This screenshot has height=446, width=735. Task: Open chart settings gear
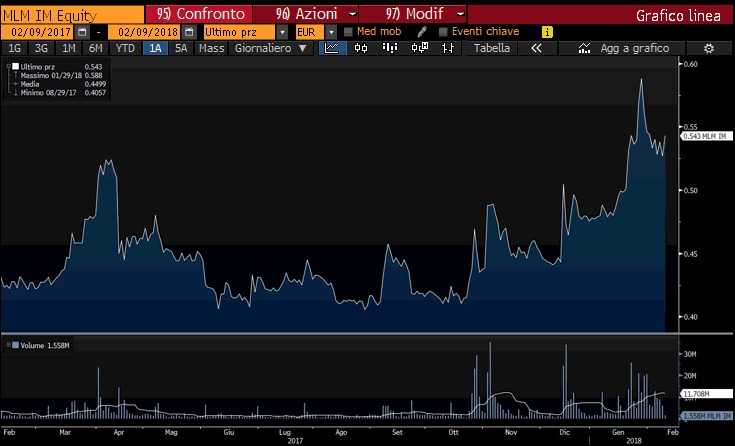pyautogui.click(x=709, y=48)
